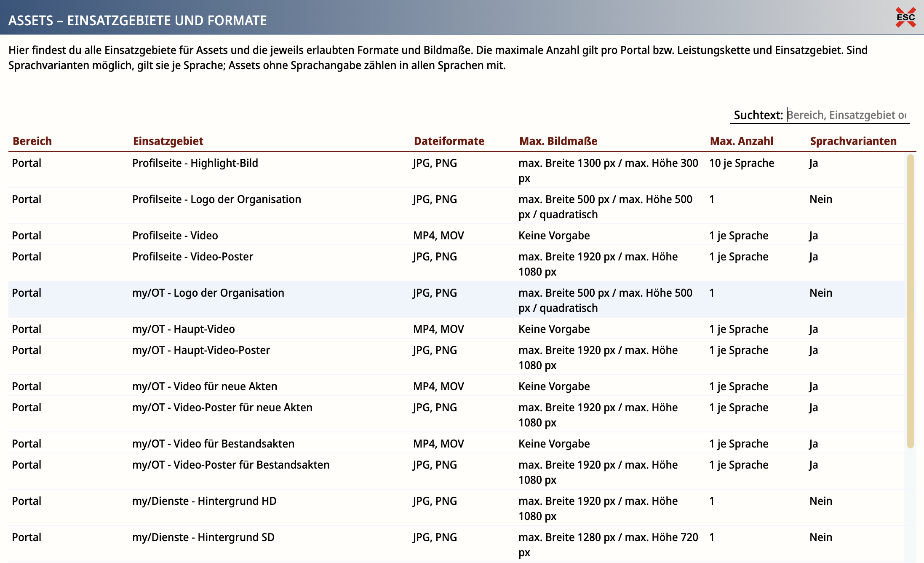Screen dimensions: 924x563
Task: Select my/OT - Logo der Organisation row
Action: coord(457,300)
